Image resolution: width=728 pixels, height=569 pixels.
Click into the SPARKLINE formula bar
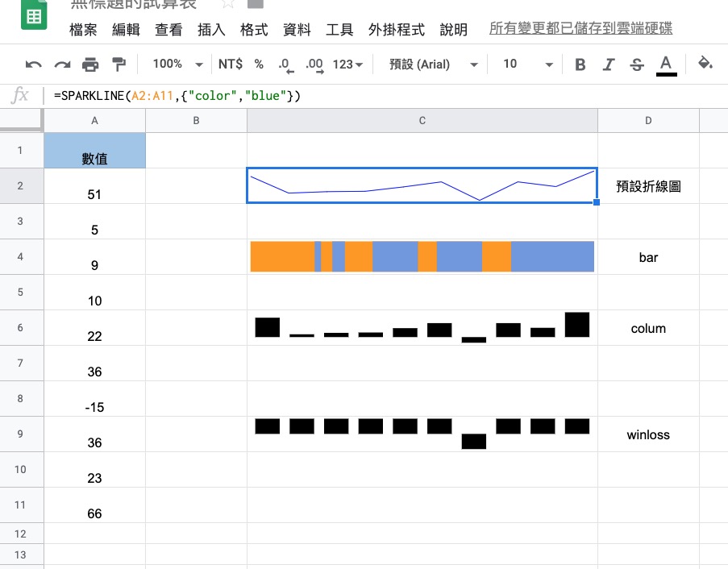click(385, 96)
